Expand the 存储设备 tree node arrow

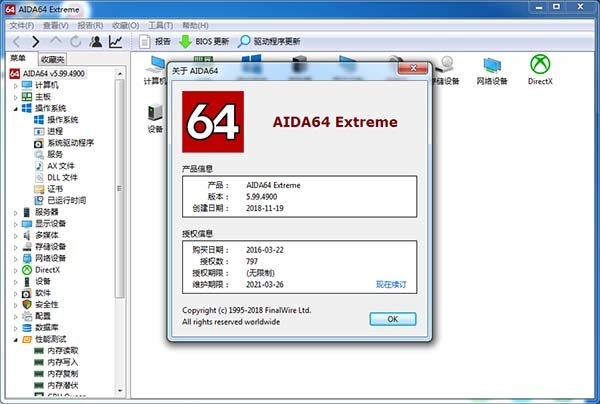click(16, 247)
